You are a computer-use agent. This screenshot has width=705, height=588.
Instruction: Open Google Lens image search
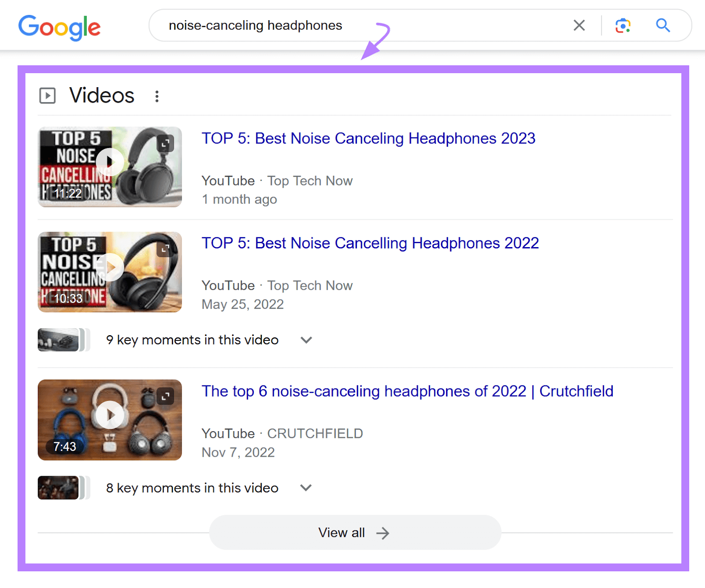[623, 26]
